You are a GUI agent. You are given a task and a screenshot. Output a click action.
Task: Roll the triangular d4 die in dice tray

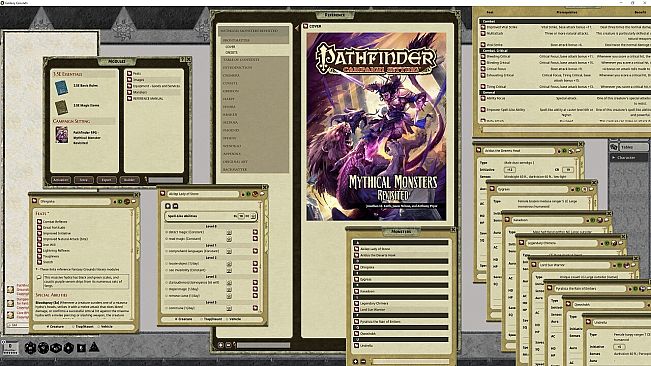[94, 346]
